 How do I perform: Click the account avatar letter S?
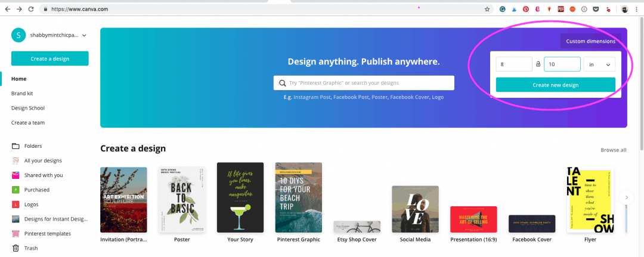(18, 35)
